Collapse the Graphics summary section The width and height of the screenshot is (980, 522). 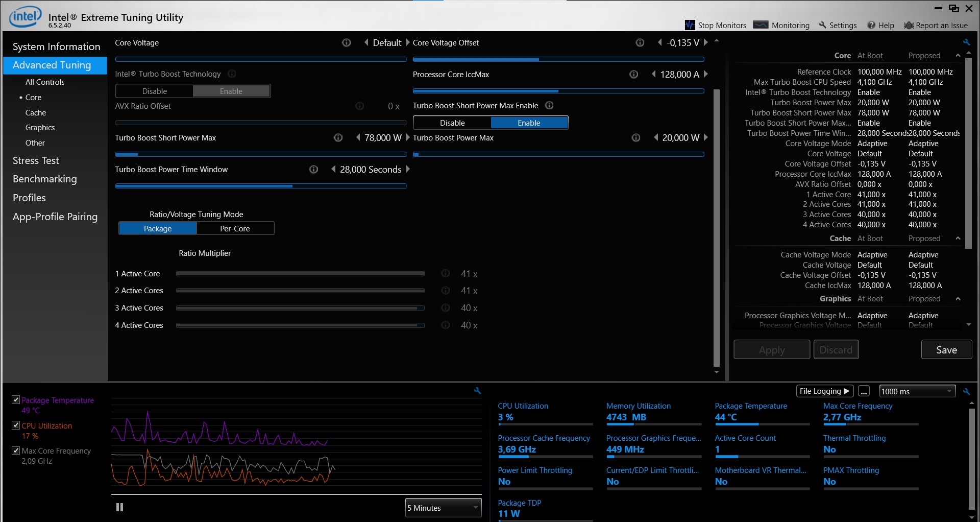pos(958,299)
